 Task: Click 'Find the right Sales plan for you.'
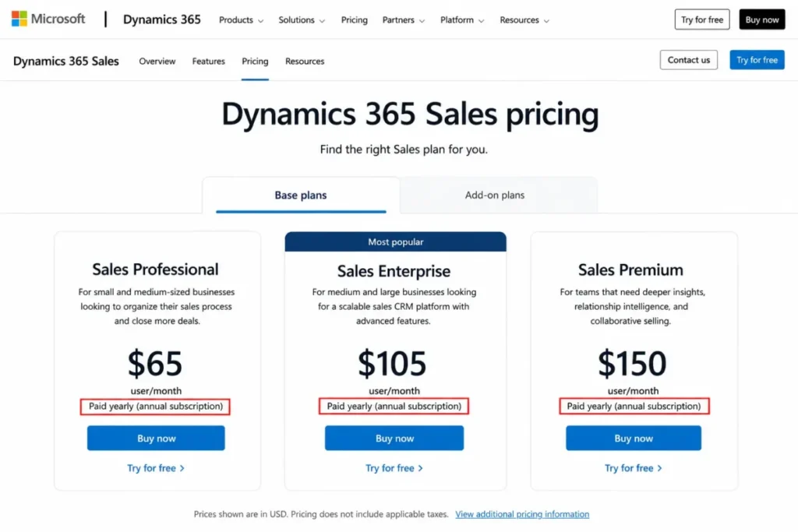[404, 150]
